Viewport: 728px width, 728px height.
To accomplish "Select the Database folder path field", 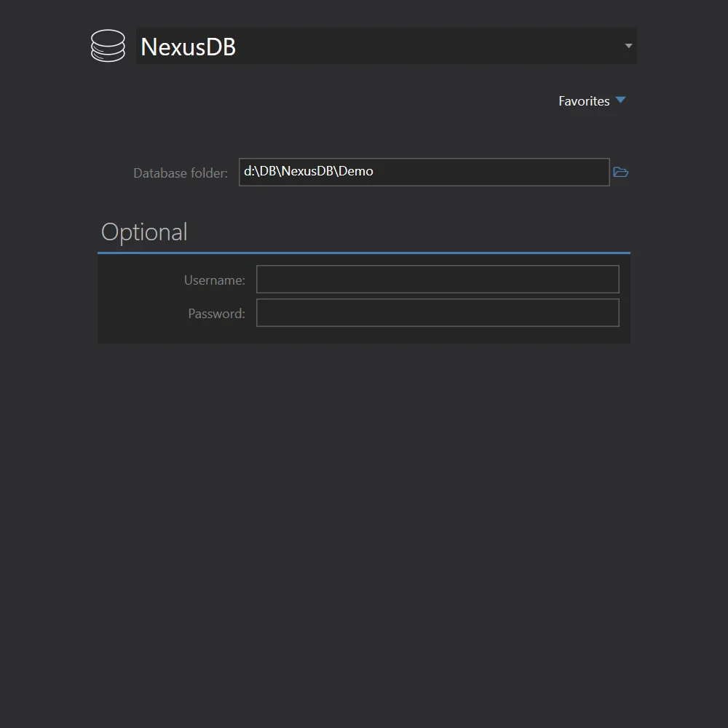I will pos(424,172).
